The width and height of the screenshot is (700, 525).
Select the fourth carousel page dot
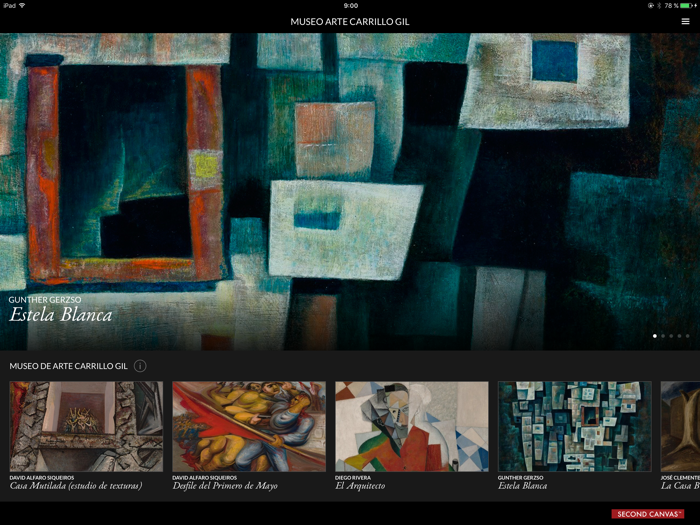point(679,336)
